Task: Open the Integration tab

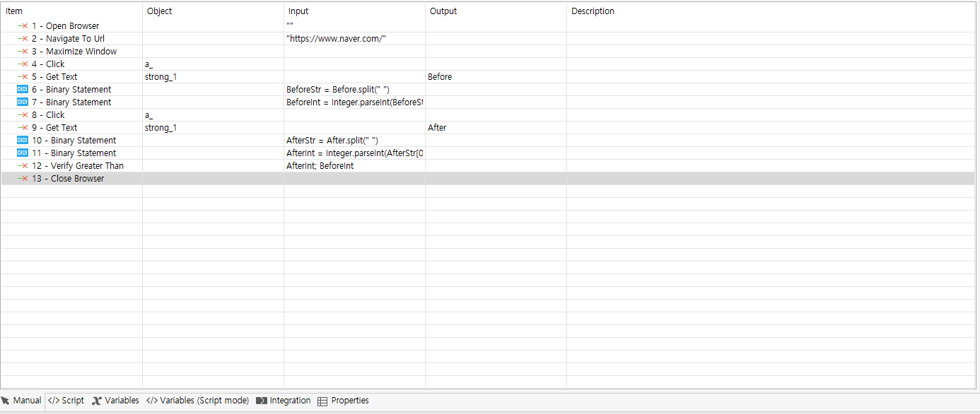Action: pyautogui.click(x=284, y=401)
